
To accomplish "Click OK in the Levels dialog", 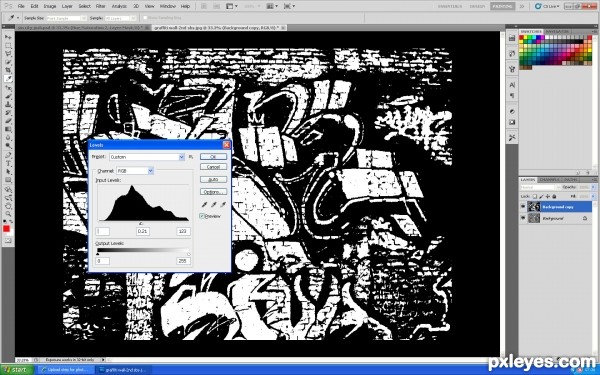I will tap(213, 157).
